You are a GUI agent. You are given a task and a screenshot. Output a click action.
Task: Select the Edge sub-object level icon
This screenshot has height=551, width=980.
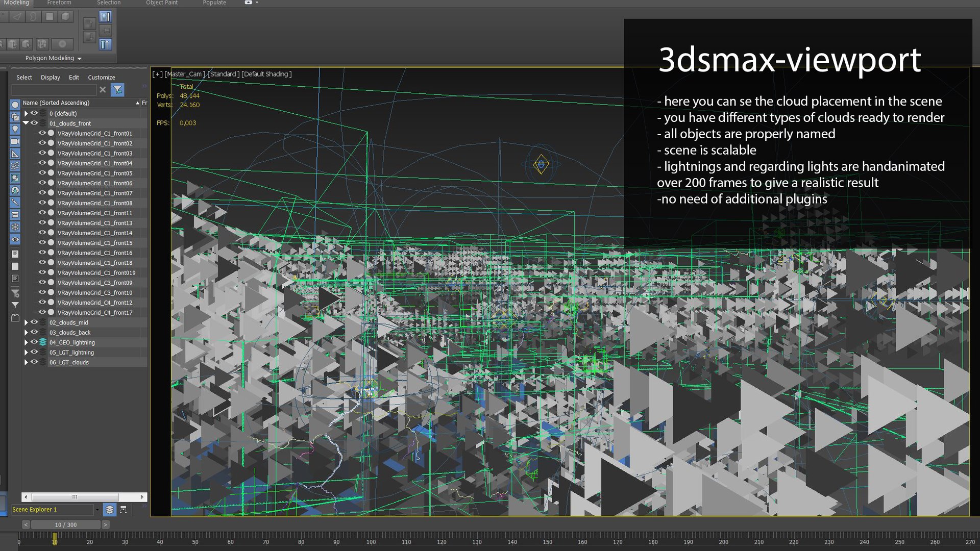17,17
